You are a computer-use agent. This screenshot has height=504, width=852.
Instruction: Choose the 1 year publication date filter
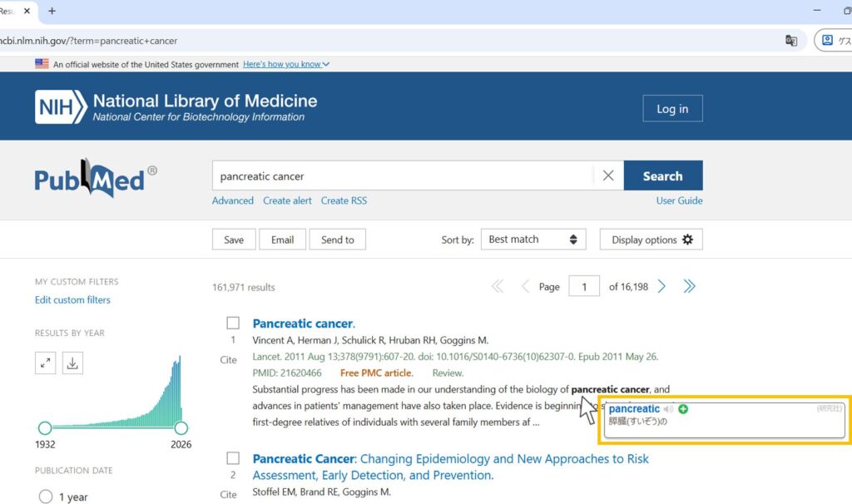pyautogui.click(x=46, y=497)
